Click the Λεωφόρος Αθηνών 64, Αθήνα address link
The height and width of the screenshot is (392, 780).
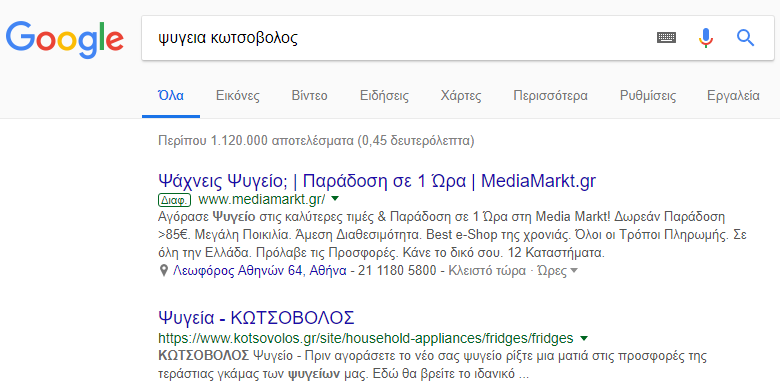pos(260,271)
